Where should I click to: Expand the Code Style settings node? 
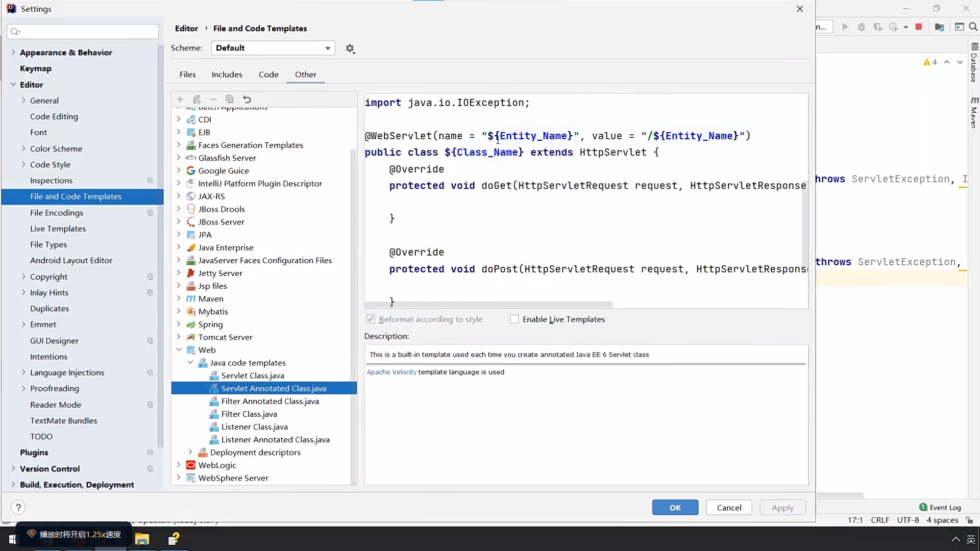click(23, 165)
